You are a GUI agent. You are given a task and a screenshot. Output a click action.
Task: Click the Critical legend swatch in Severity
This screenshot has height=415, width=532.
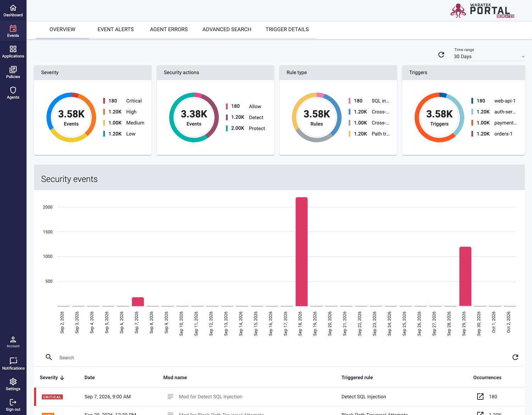pyautogui.click(x=104, y=101)
